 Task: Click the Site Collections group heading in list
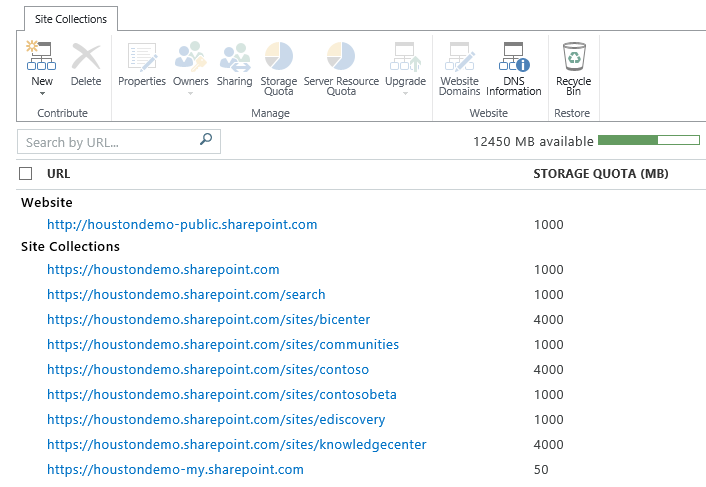tap(70, 247)
